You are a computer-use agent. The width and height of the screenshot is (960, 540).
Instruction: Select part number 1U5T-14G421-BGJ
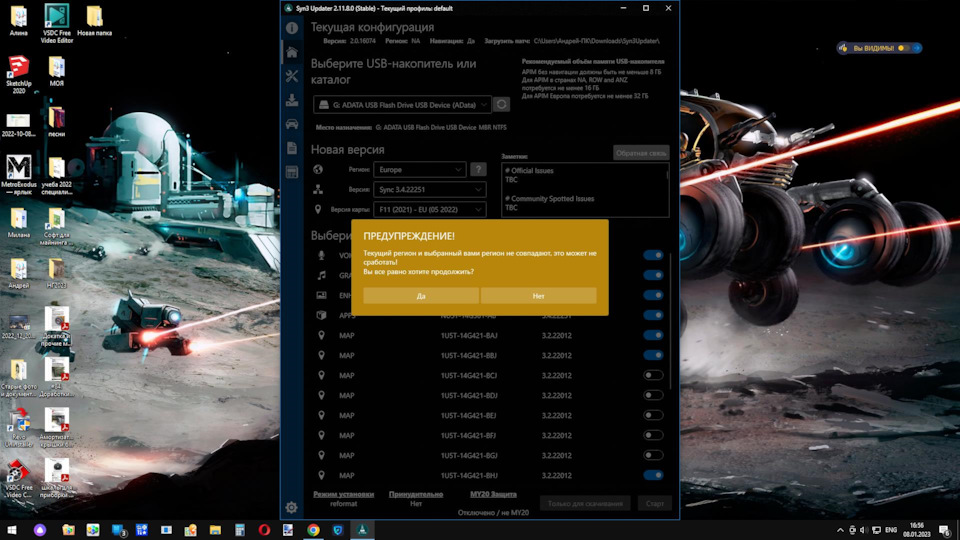point(468,456)
